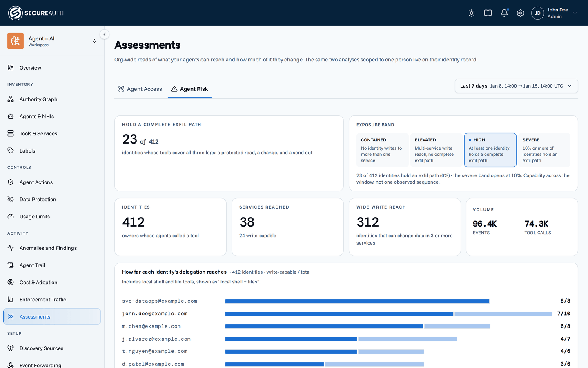
Task: Open the settings gear icon
Action: click(x=521, y=13)
